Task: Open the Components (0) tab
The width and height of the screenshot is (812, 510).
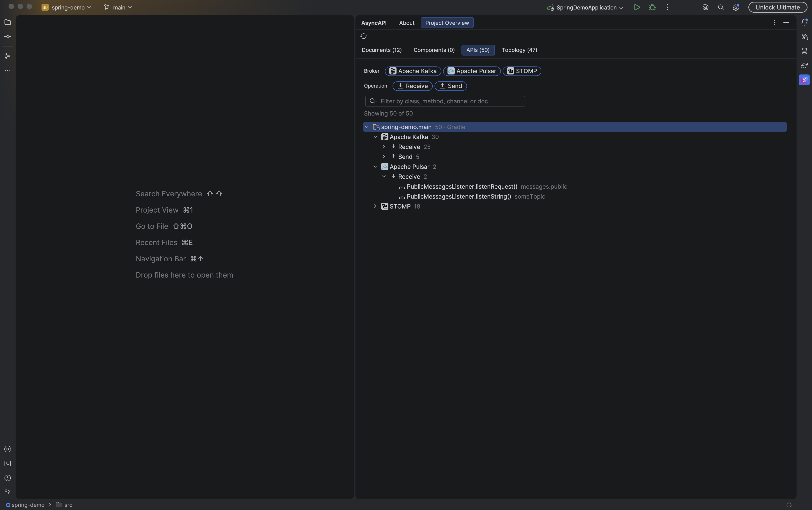Action: pos(434,50)
